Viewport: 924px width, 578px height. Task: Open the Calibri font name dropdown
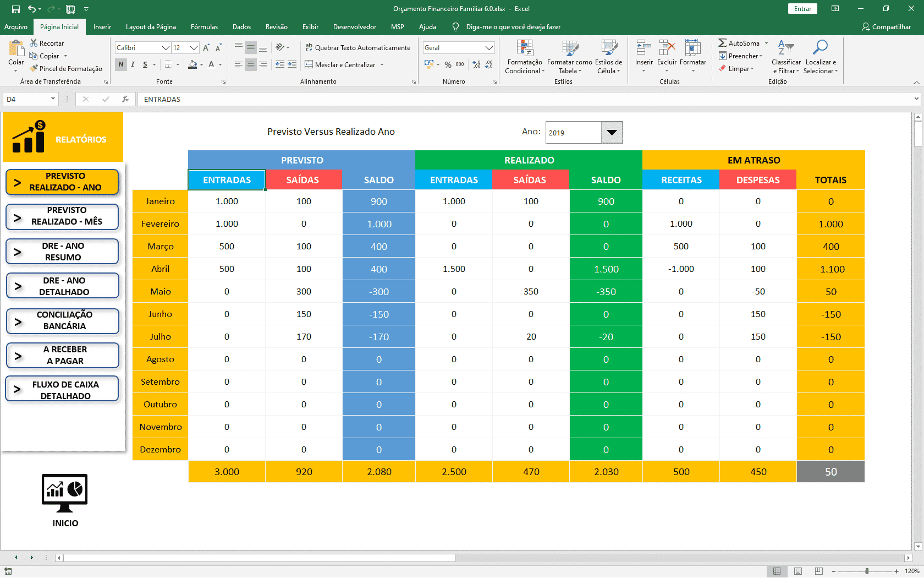click(166, 48)
